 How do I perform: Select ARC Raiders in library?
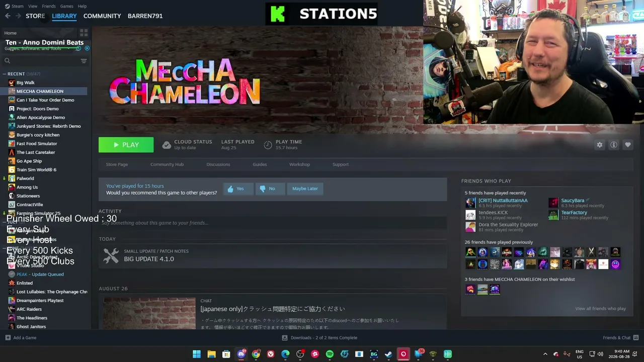coord(29,309)
